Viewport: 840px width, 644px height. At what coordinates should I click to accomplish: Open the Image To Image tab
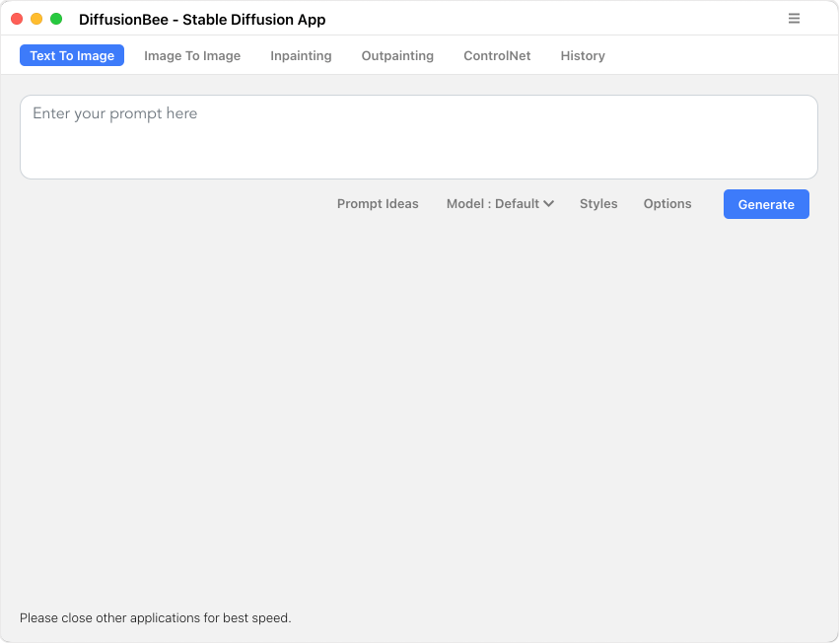(x=192, y=55)
